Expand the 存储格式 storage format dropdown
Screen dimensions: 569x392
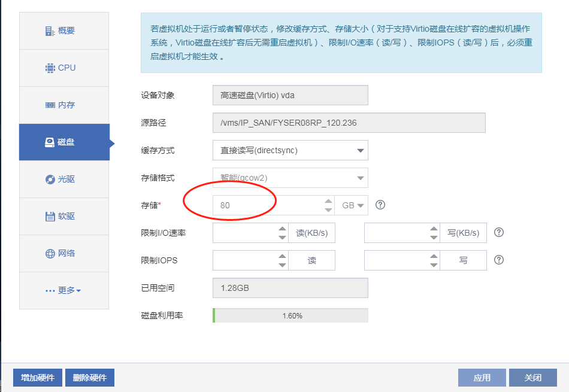290,178
